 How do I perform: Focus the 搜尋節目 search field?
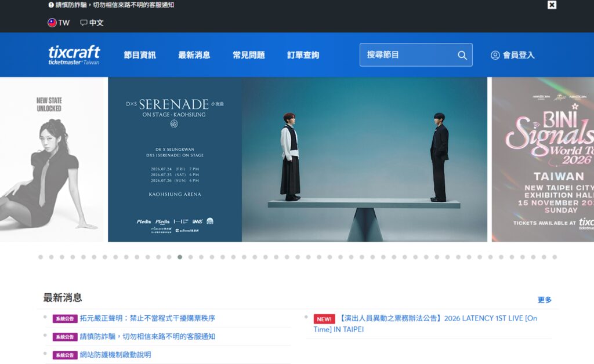pyautogui.click(x=416, y=55)
